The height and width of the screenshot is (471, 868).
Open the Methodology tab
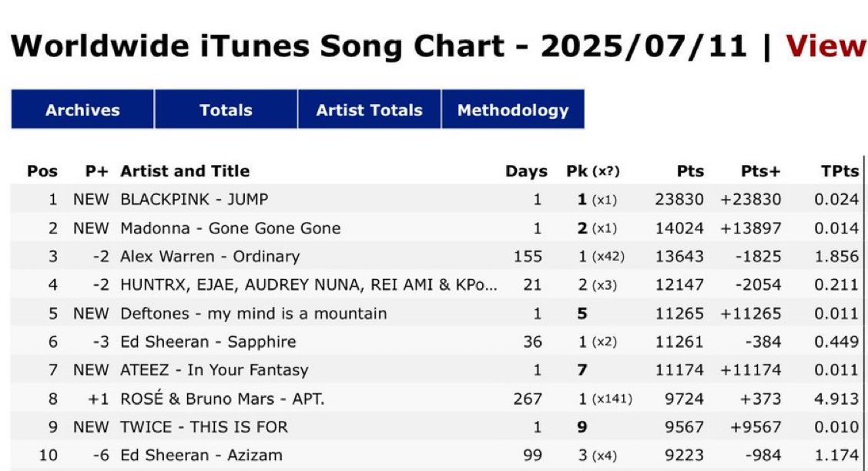pos(513,109)
